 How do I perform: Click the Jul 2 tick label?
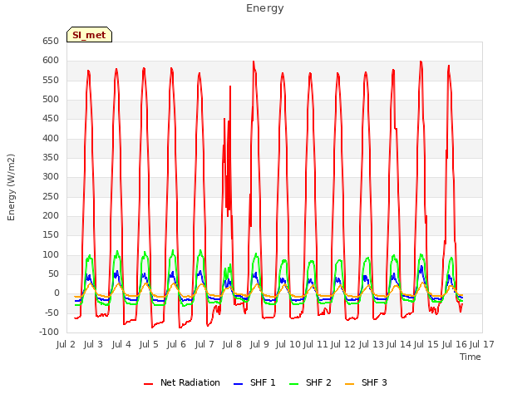(x=66, y=344)
